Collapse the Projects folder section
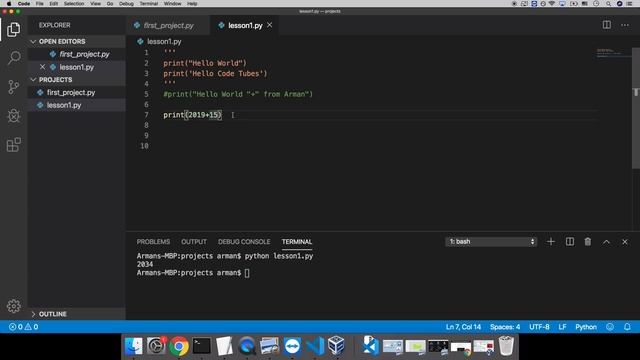 coord(76,80)
